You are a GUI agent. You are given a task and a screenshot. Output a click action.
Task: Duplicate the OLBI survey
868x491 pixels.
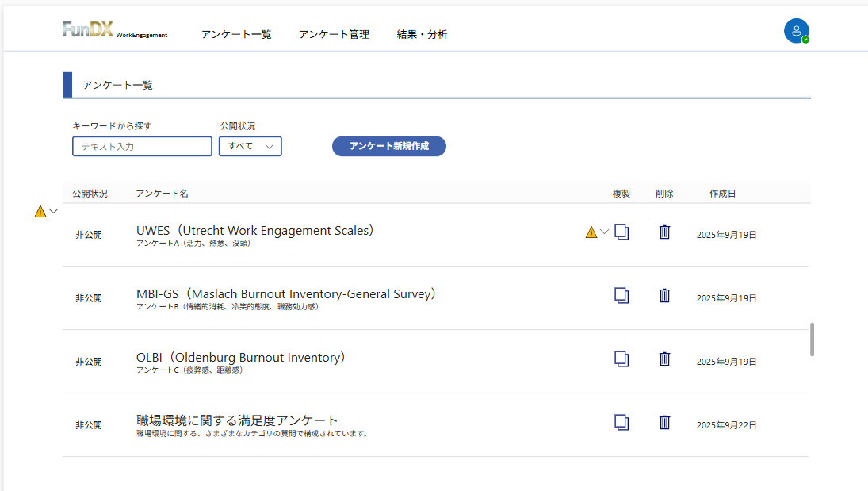pos(621,359)
